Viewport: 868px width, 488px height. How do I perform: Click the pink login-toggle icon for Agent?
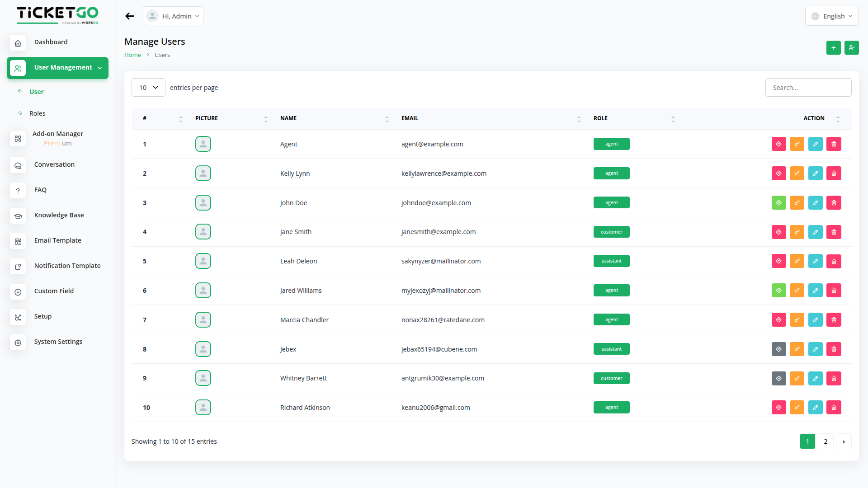[778, 144]
